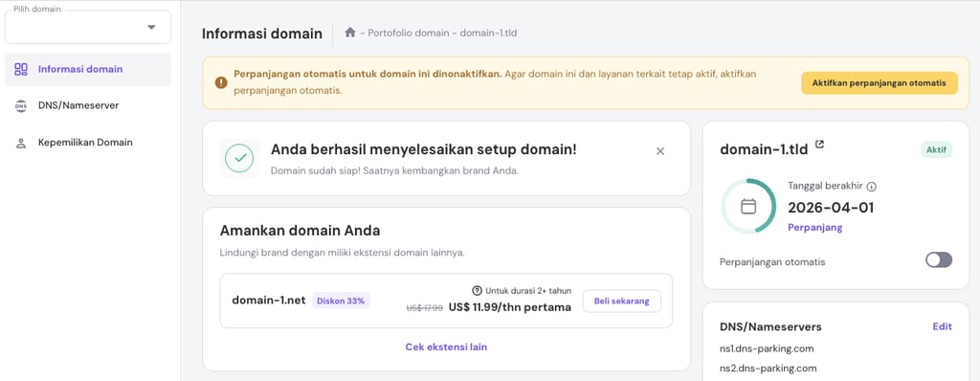Click Beli sekarang for domain-1.net

(x=622, y=301)
